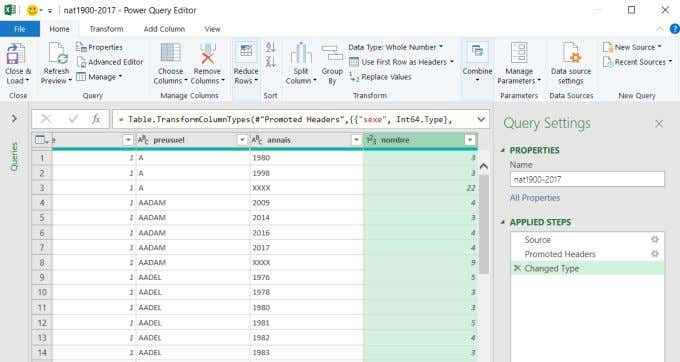Select the Promoted Headers step
The width and height of the screenshot is (680, 362).
(x=560, y=254)
